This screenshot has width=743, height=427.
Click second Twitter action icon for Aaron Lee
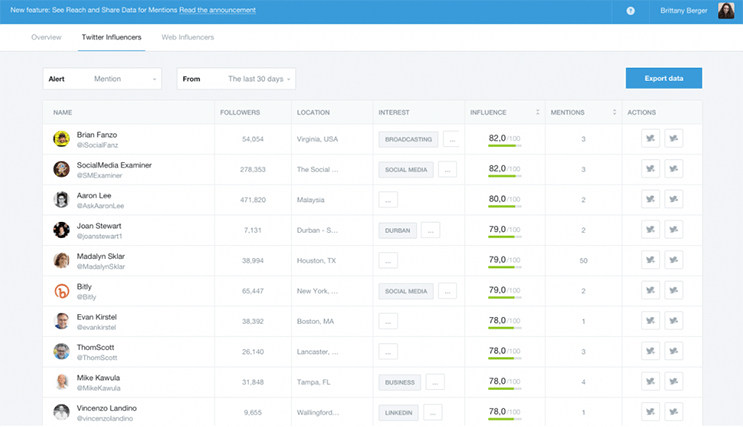coord(674,200)
